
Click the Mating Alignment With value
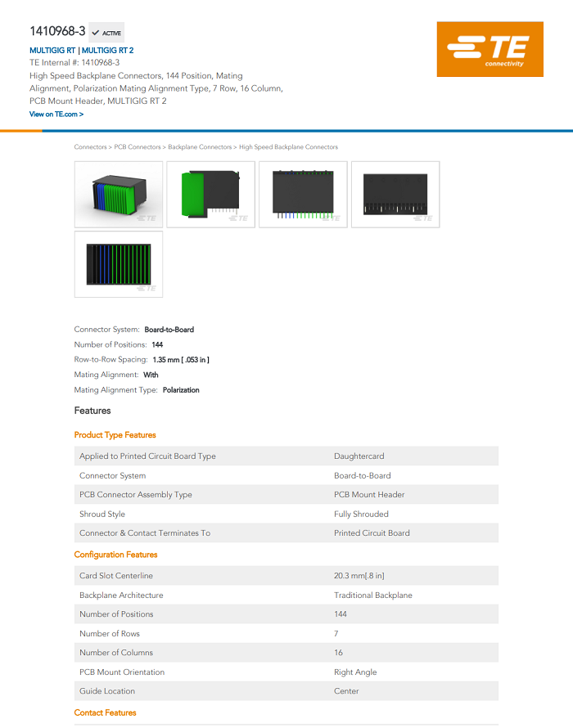click(151, 375)
